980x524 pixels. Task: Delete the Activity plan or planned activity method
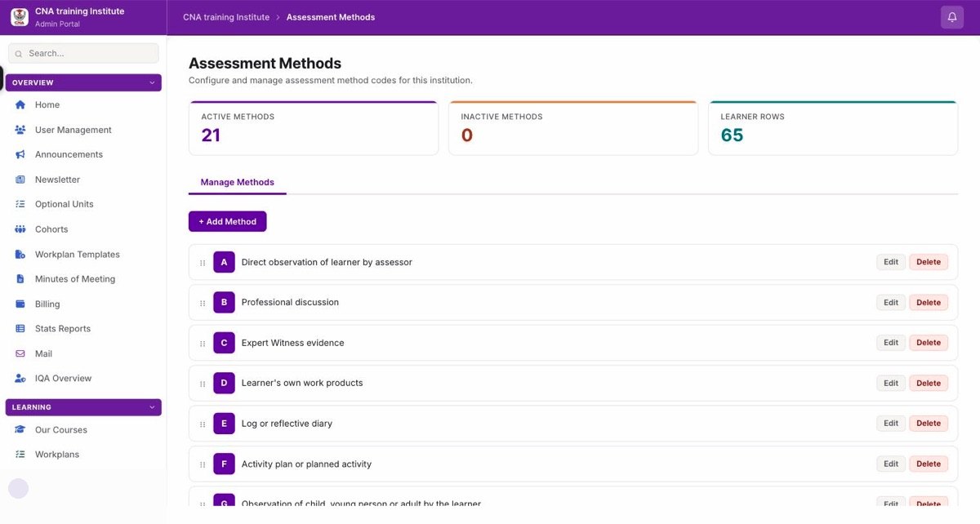(x=929, y=464)
